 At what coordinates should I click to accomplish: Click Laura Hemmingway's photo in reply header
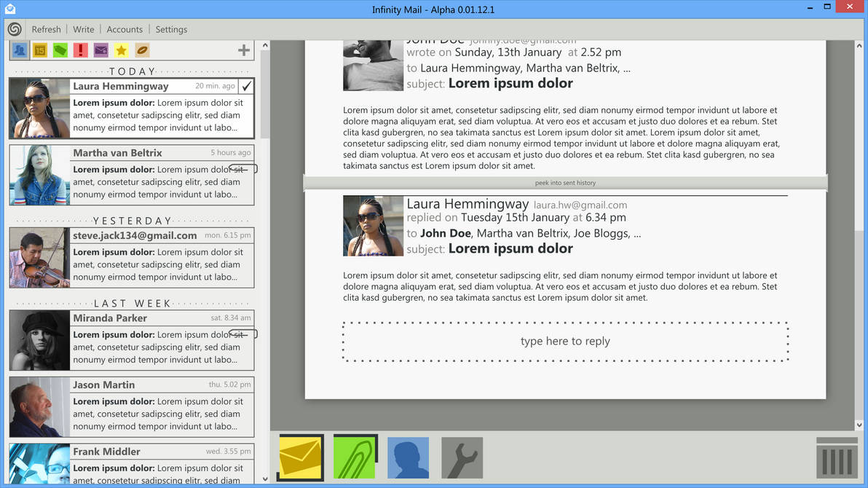pos(373,226)
